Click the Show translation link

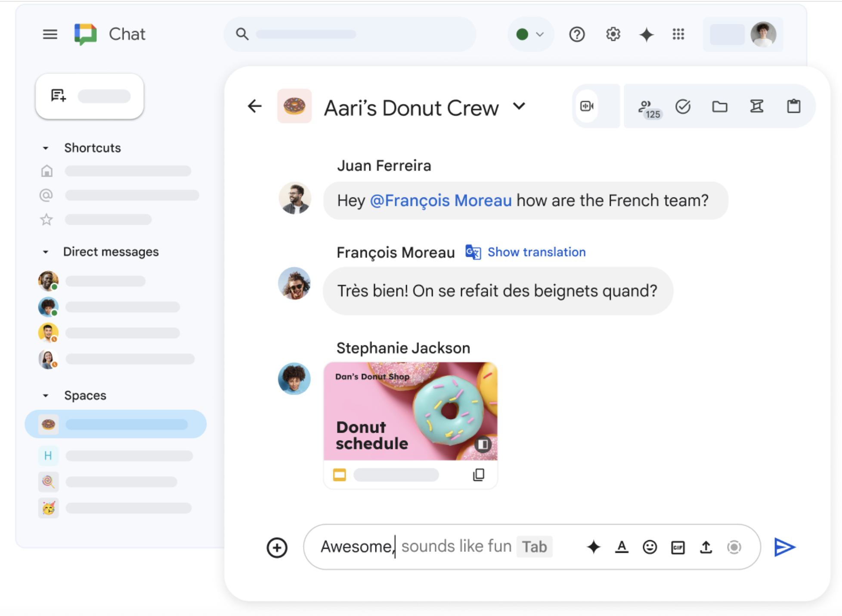point(536,252)
